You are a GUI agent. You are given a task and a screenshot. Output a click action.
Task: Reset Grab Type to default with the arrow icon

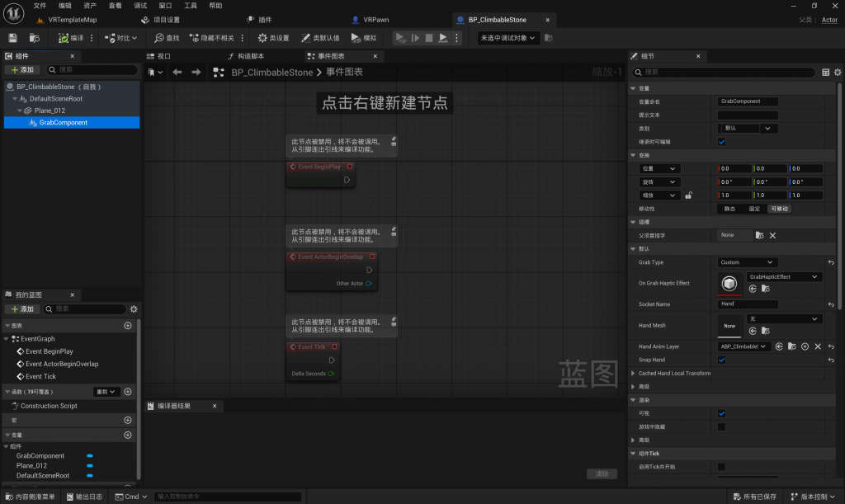[x=831, y=262]
